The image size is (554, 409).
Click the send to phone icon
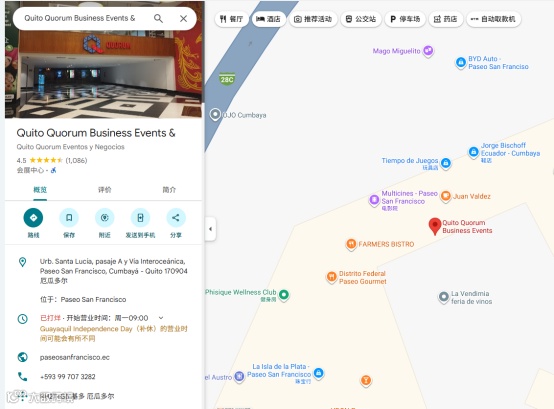click(x=140, y=218)
